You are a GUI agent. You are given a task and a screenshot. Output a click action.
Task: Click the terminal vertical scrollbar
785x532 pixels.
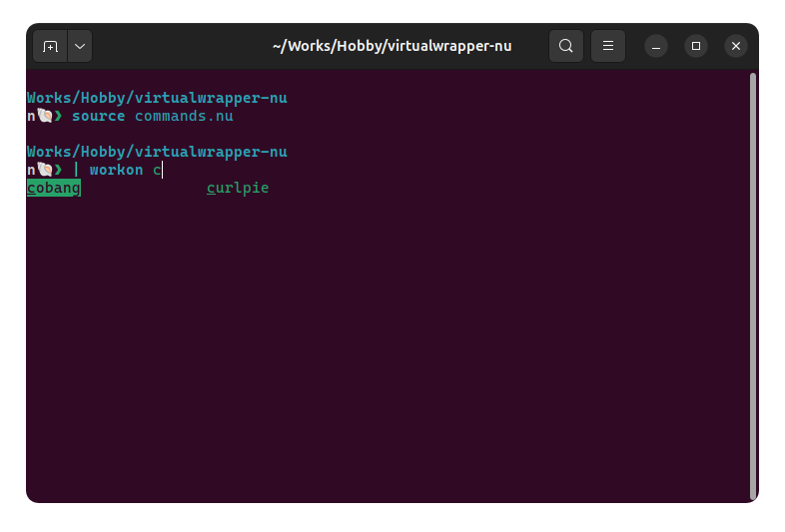pos(752,285)
